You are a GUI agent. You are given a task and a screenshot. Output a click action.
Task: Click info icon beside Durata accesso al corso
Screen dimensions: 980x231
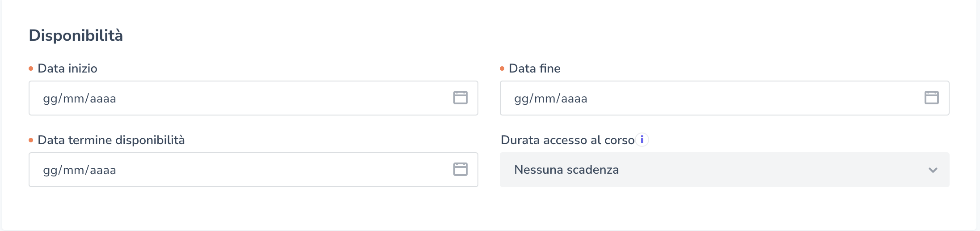(642, 140)
